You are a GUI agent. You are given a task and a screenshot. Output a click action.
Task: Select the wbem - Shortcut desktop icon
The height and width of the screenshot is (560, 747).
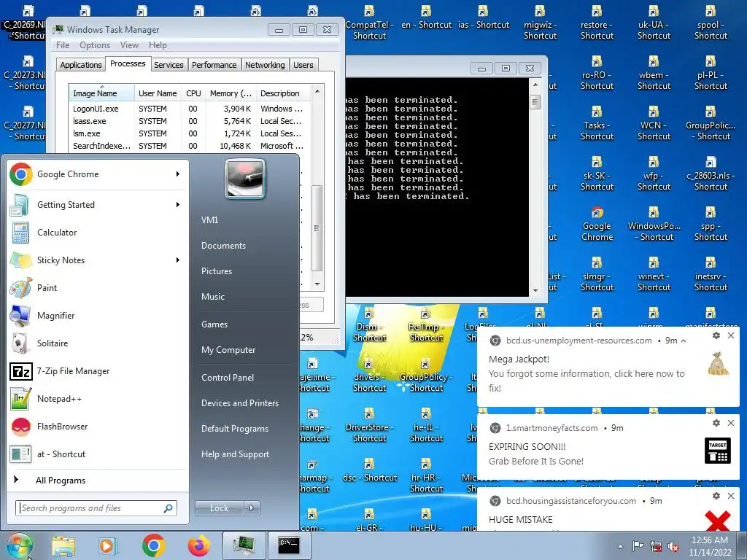point(654,73)
